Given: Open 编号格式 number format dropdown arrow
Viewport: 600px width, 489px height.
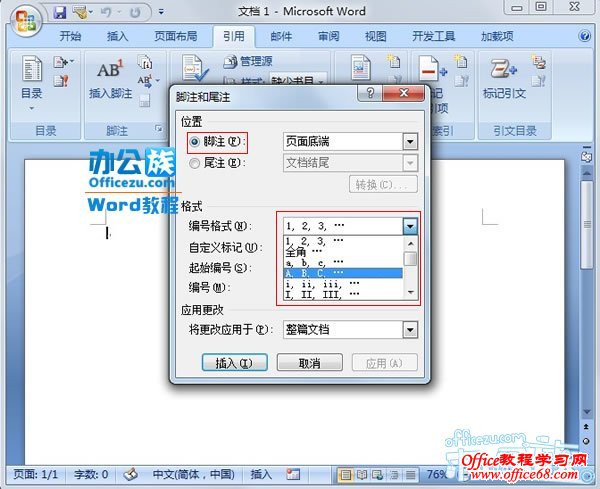Looking at the screenshot, I should [410, 226].
